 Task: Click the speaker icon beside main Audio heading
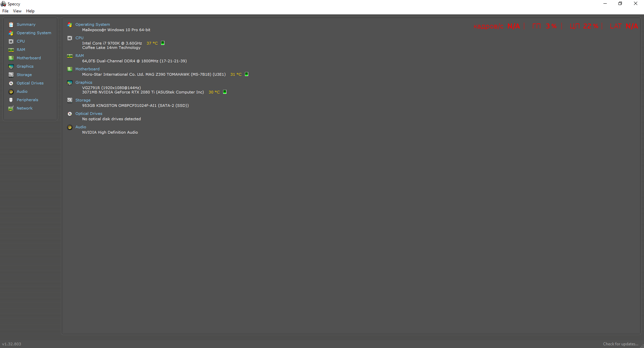70,127
